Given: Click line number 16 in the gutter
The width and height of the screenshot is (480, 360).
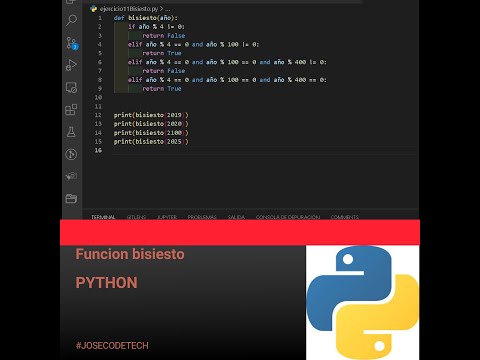Looking at the screenshot, I should [98, 150].
